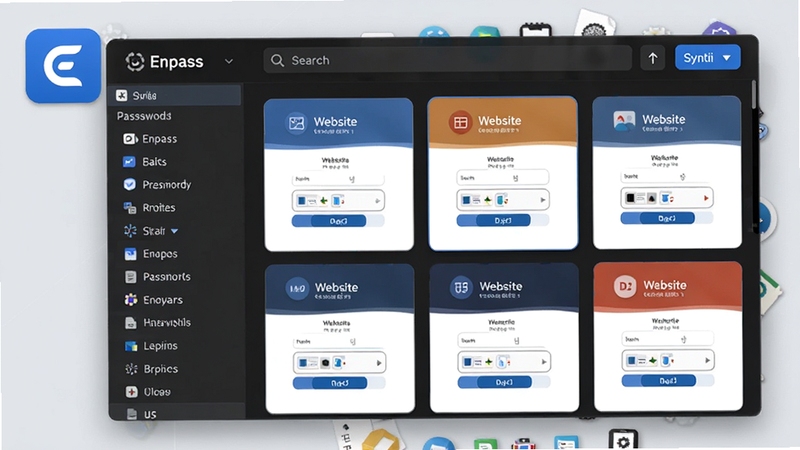
Task: Click the icon-row arrow on the orange-header card
Action: click(x=542, y=200)
